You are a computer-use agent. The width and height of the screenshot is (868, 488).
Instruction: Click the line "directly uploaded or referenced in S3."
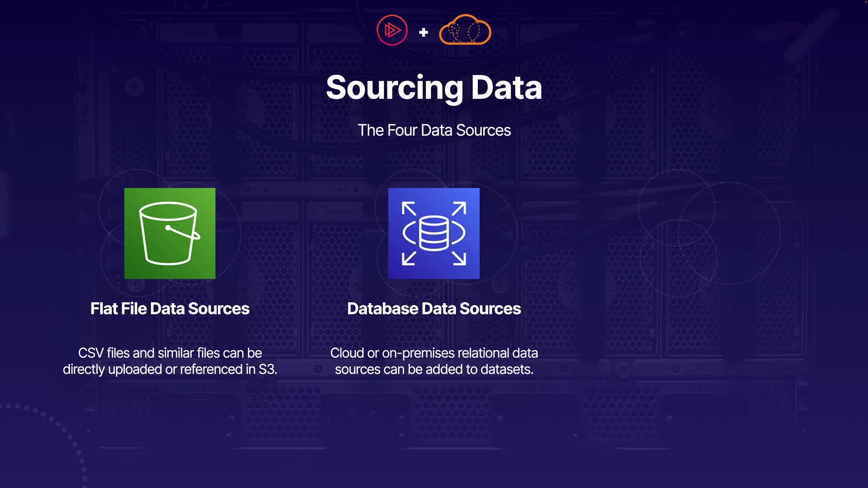pyautogui.click(x=170, y=369)
